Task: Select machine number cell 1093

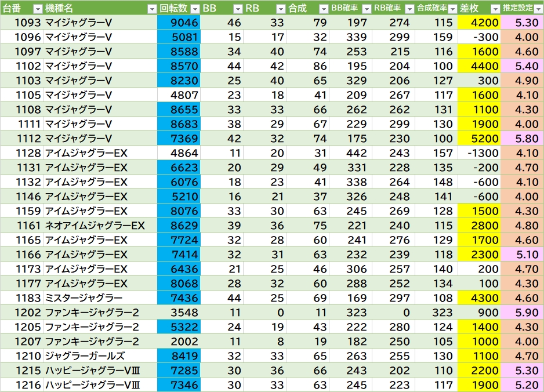Action: pos(21,23)
